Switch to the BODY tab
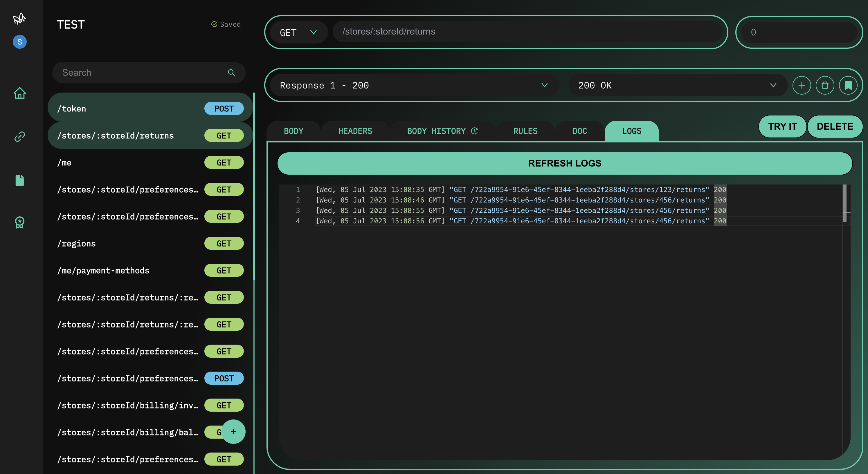 (293, 131)
